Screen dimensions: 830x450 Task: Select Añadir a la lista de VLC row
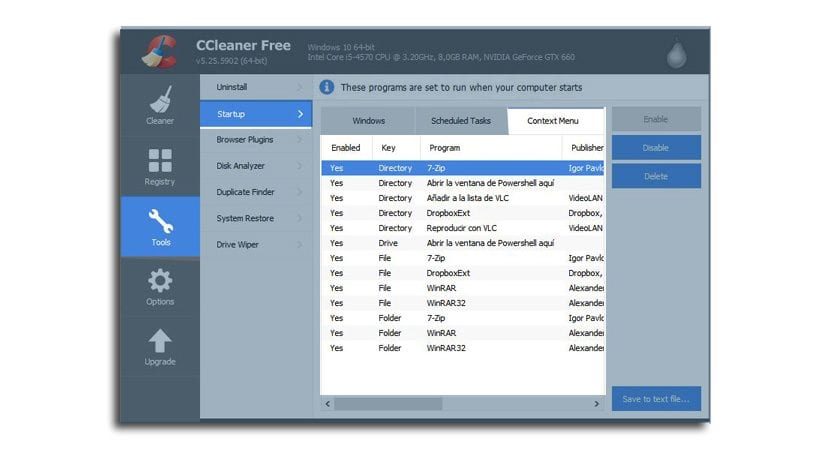click(x=463, y=198)
